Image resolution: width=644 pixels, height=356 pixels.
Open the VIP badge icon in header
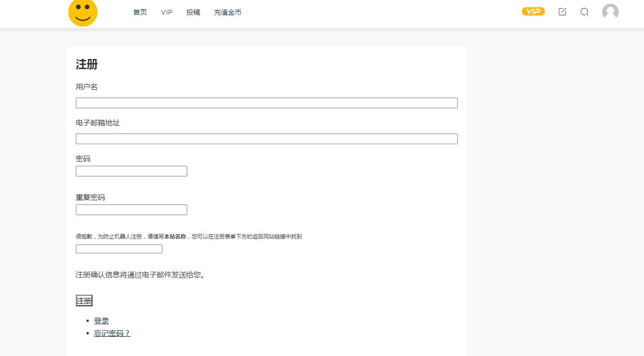pyautogui.click(x=533, y=12)
